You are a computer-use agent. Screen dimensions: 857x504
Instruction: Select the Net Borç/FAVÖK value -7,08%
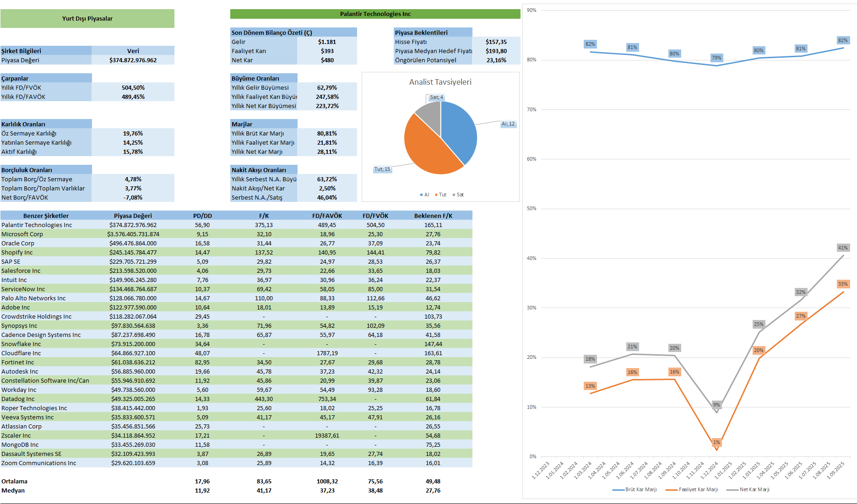133,197
